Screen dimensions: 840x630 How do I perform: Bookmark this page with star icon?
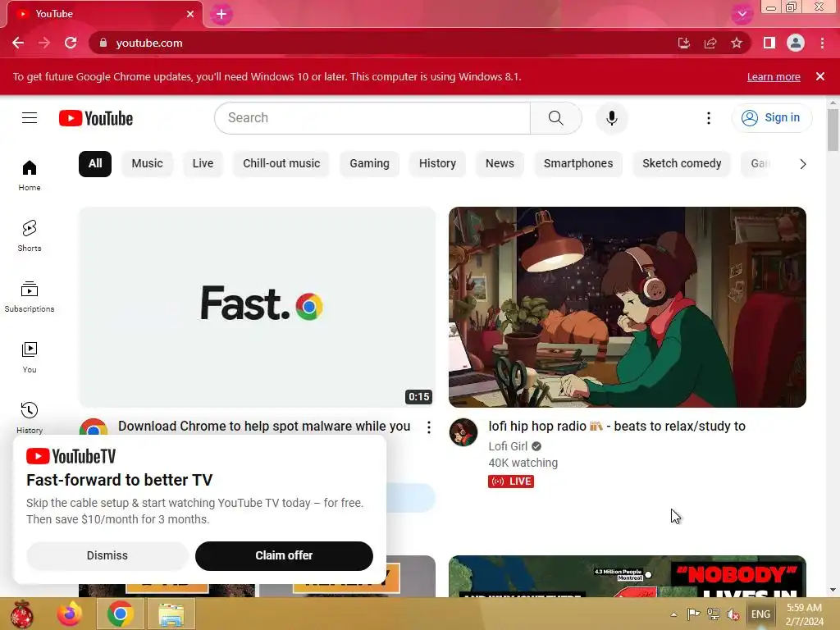coord(737,43)
